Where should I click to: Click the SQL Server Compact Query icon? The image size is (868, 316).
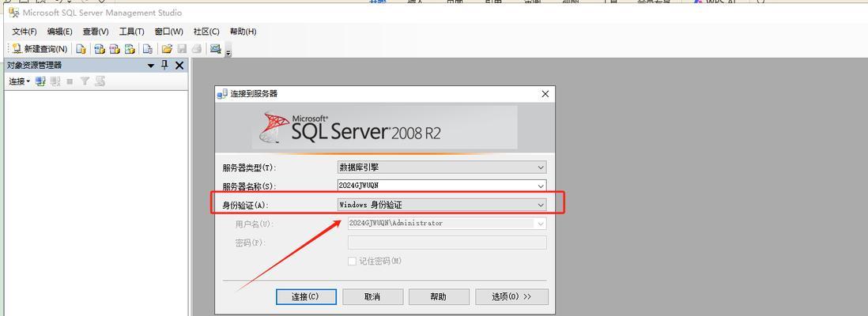[148, 49]
